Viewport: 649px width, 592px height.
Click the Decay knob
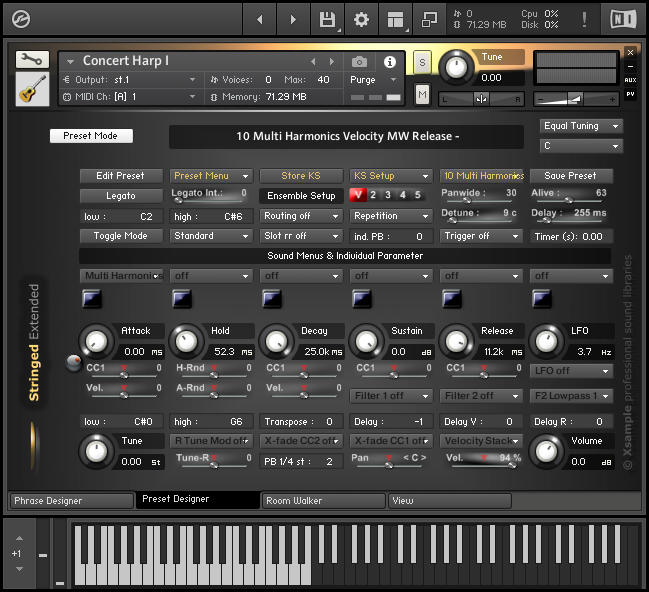276,342
